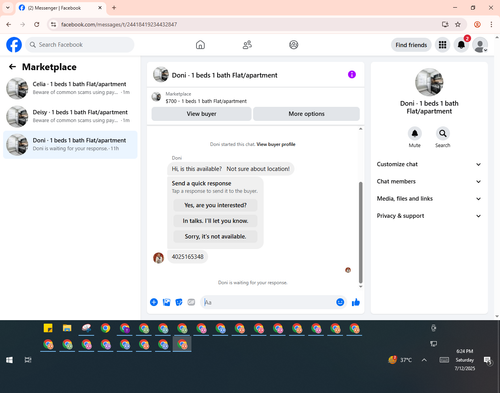Image resolution: width=500 pixels, height=393 pixels.
Task: Open Deisy conversation in Marketplace list
Action: (x=70, y=117)
